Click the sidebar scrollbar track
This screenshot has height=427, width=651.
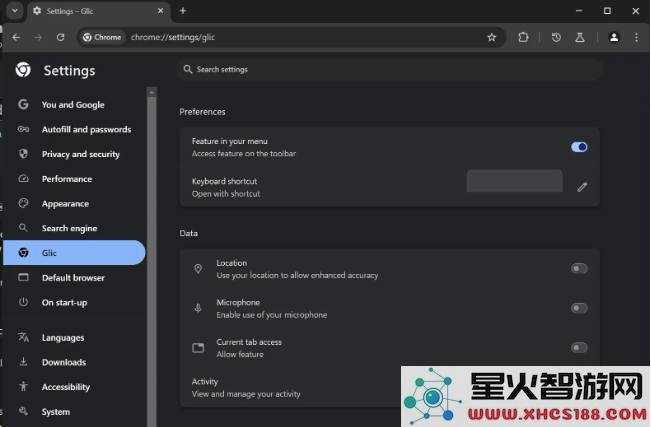[x=152, y=262]
